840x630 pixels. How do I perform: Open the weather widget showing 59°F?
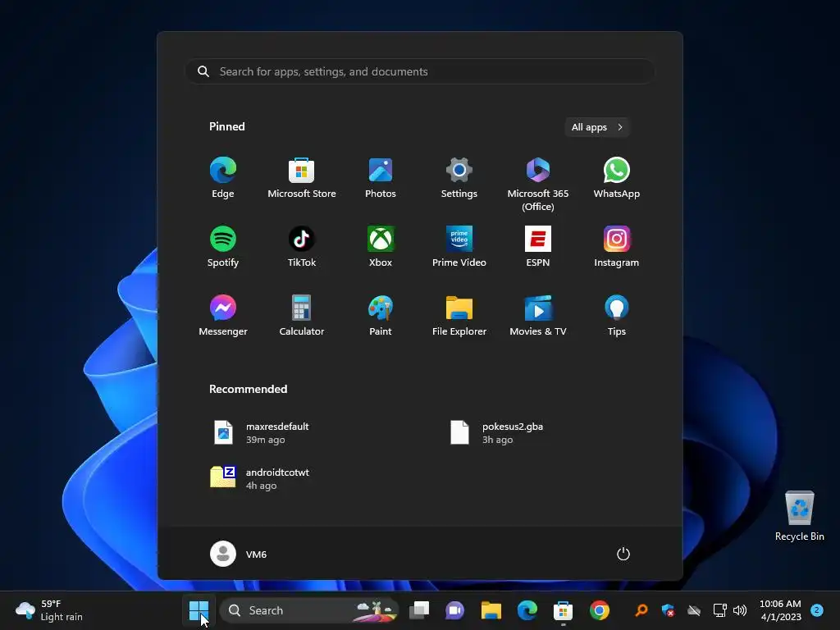coord(49,610)
